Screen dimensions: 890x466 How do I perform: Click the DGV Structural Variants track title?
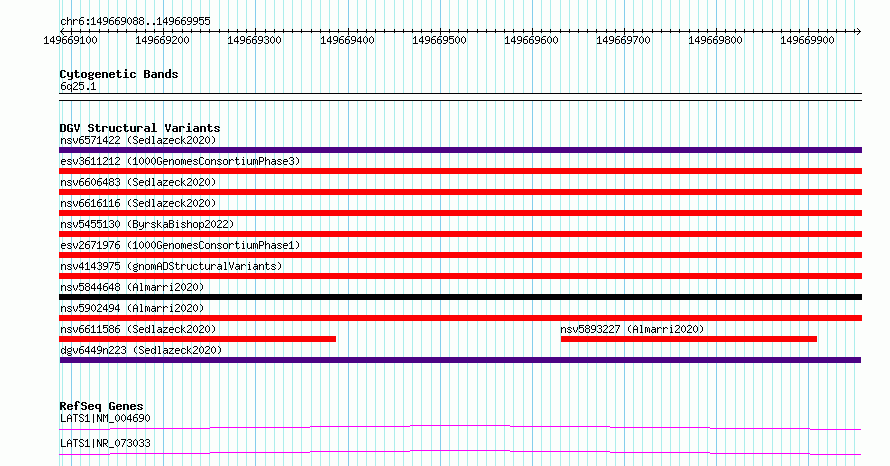140,128
